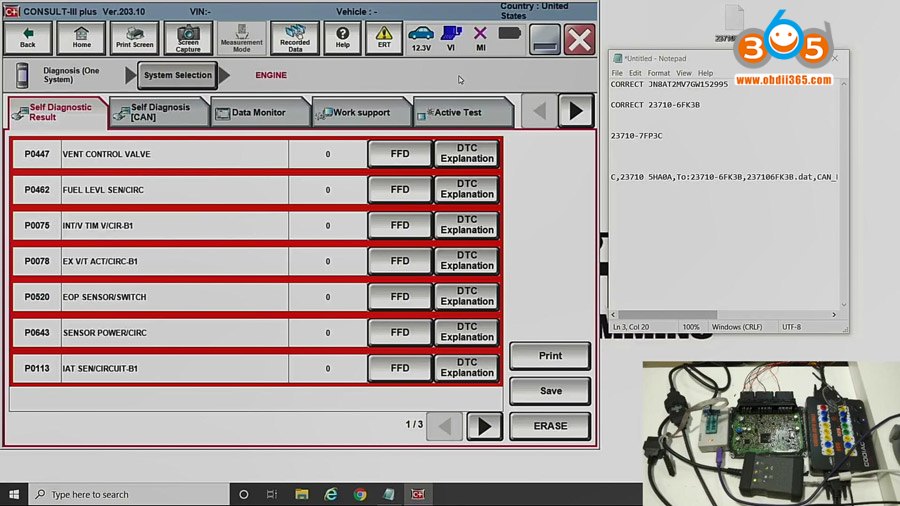This screenshot has height=506, width=900.
Task: Click the Print button
Action: (550, 356)
